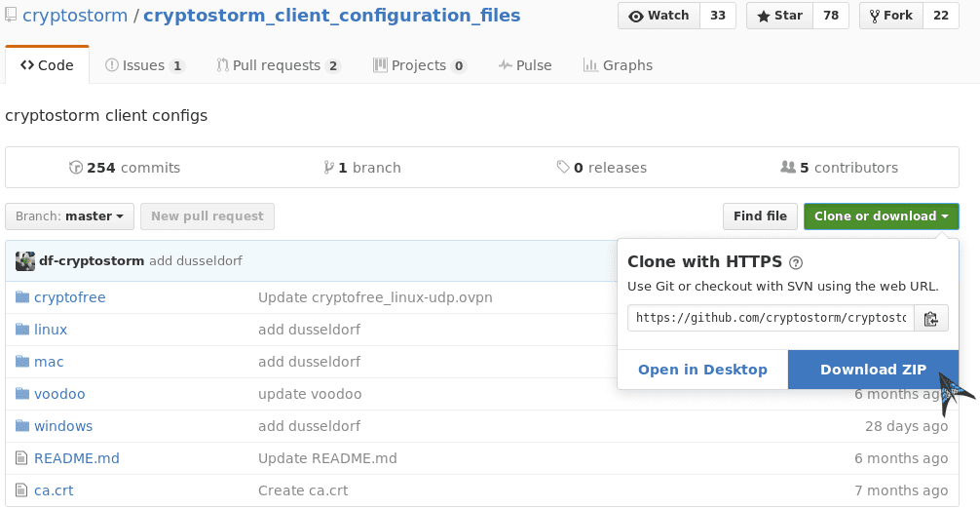The image size is (980, 509).
Task: Switch to the Projects tab
Action: coord(420,65)
